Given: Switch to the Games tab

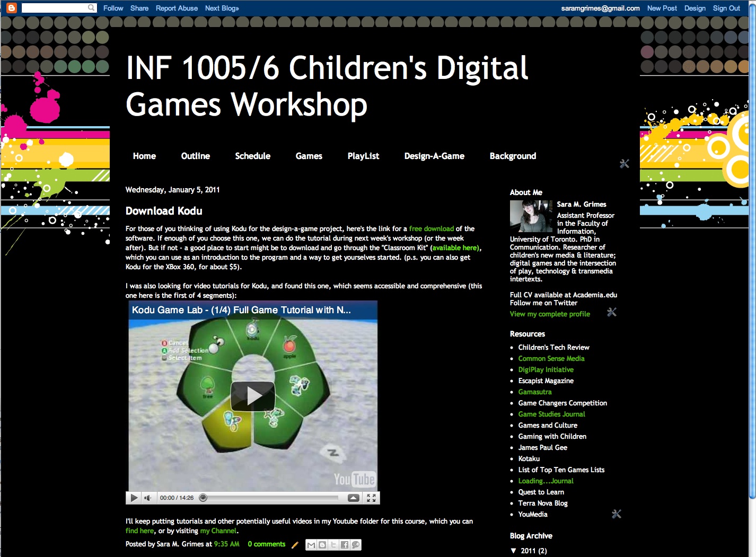Looking at the screenshot, I should [309, 156].
